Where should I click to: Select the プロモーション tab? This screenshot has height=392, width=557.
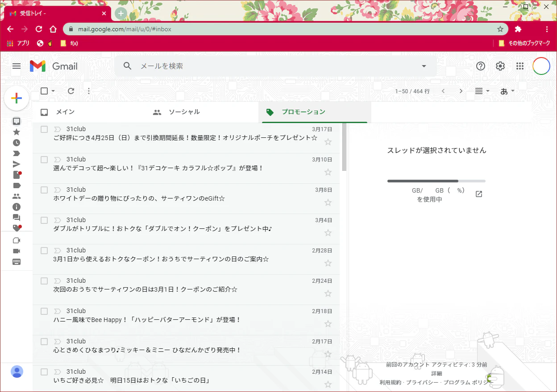[x=315, y=112]
